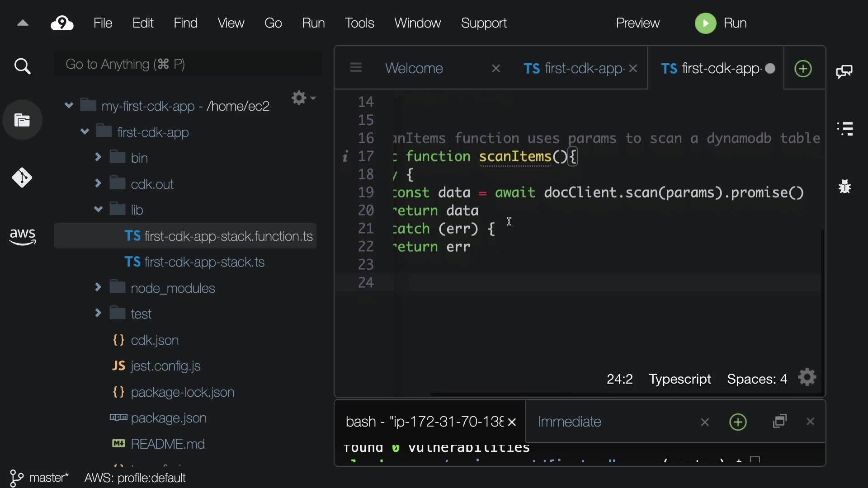Click the Preview button
The image size is (868, 488).
pyautogui.click(x=637, y=23)
